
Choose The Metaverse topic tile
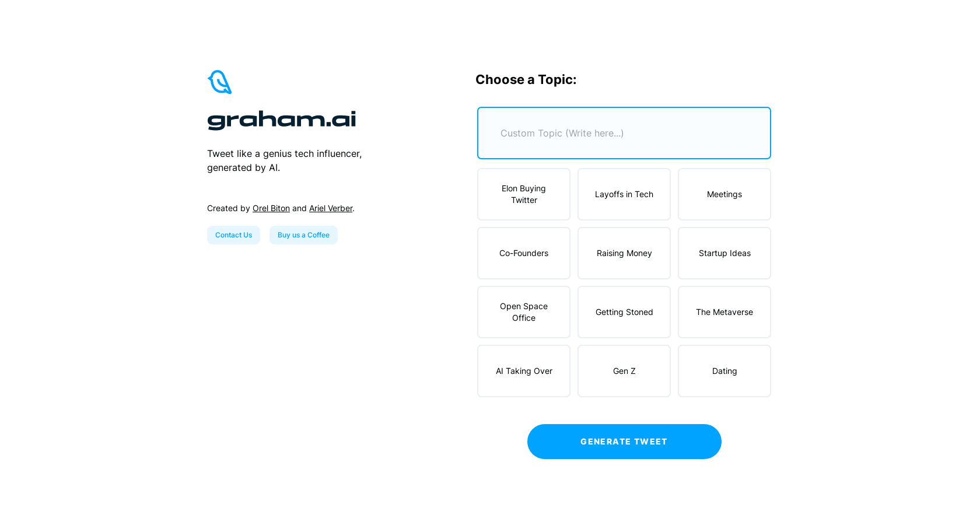coord(724,312)
